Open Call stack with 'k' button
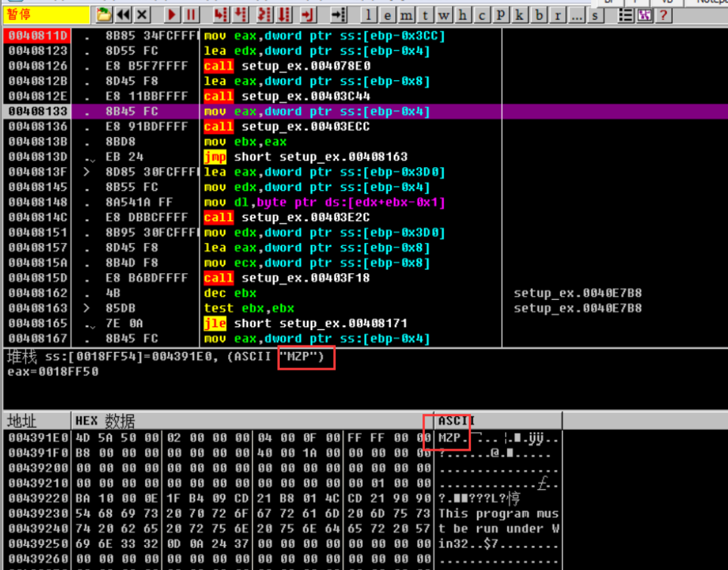 (520, 15)
